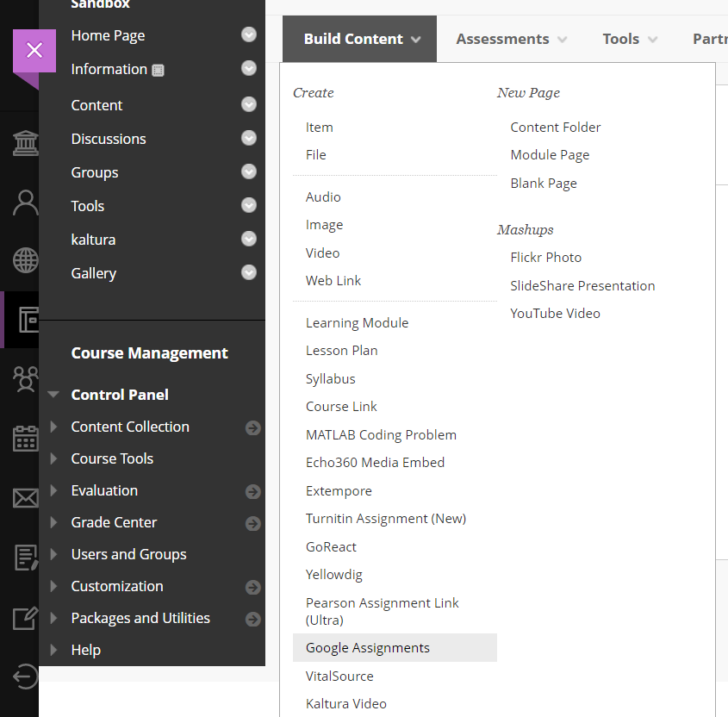Expand the Users and Groups section
Viewport: 728px width, 717px height.
(54, 554)
